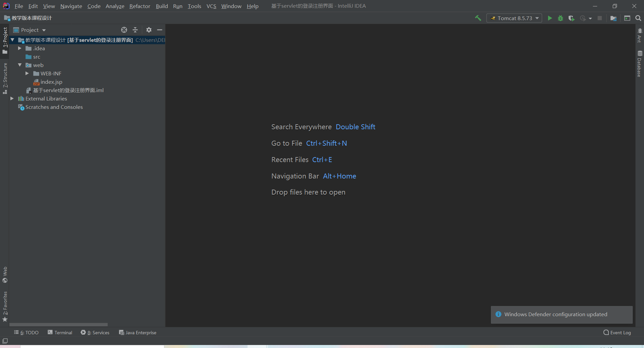Open the Window menu
The image size is (644, 348).
point(231,6)
